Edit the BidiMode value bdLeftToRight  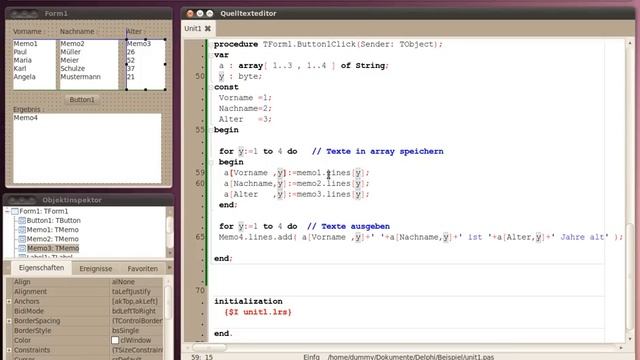pyautogui.click(x=136, y=311)
